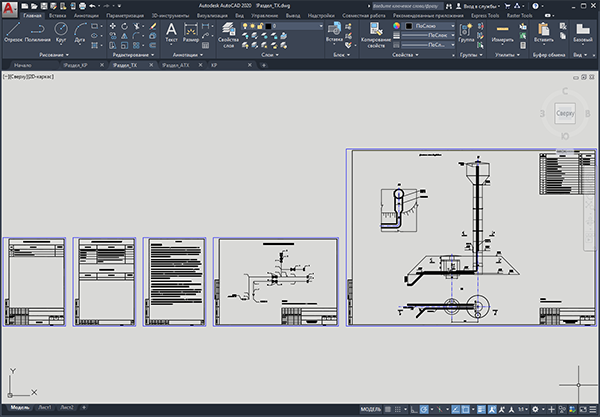Toggle the МОДЕЛЬ model space button
The width and height of the screenshot is (600, 417).
click(x=370, y=410)
